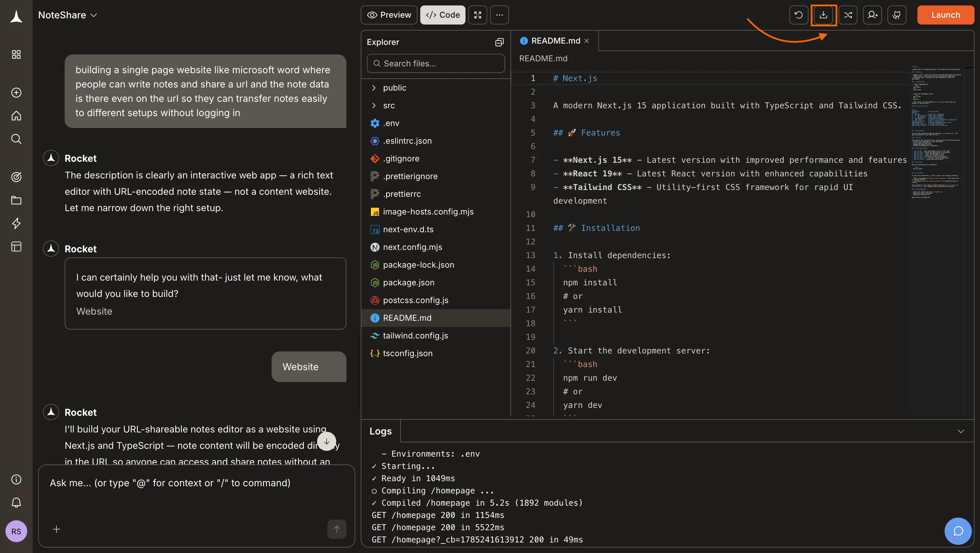Click the info circle icon in sidebar
980x553 pixels.
(x=16, y=479)
